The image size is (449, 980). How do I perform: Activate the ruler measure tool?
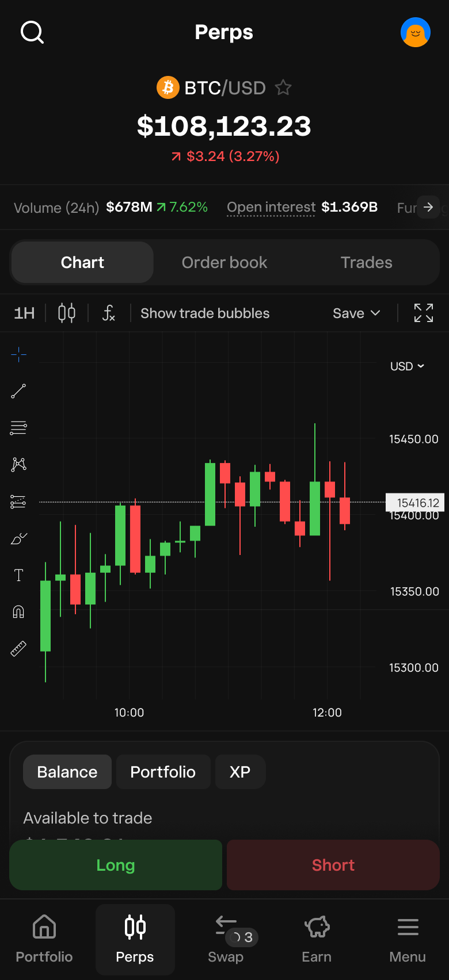tap(18, 649)
